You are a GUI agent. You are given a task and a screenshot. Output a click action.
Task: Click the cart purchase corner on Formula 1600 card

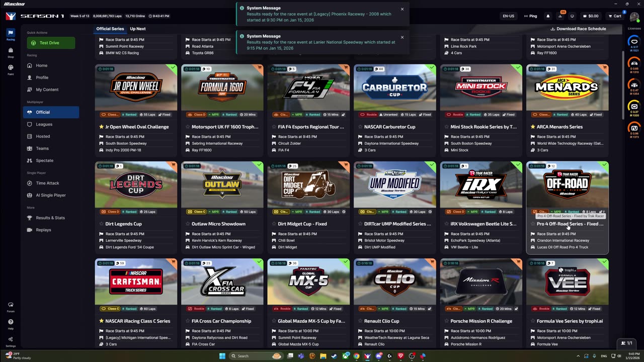point(260,67)
